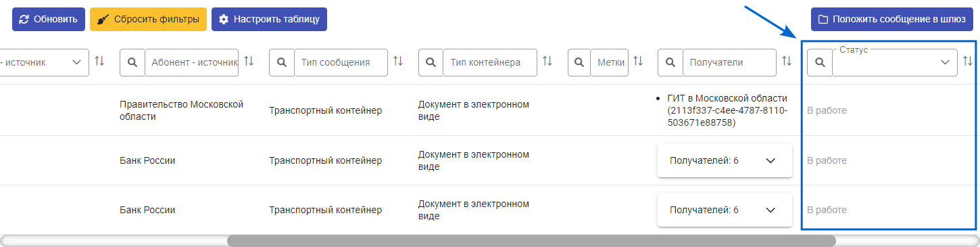Open the источник dropdown at left edge

pyautogui.click(x=44, y=62)
